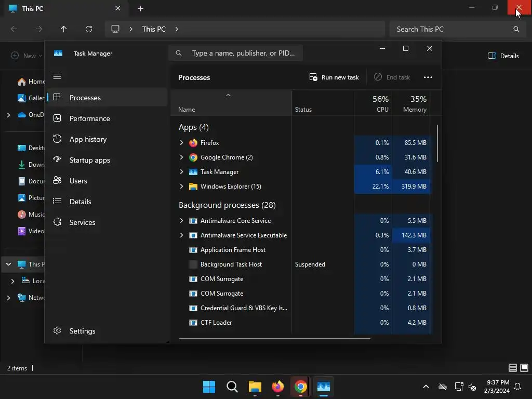
Task: Click the Suspended status of Background Task Host
Action: [310, 264]
